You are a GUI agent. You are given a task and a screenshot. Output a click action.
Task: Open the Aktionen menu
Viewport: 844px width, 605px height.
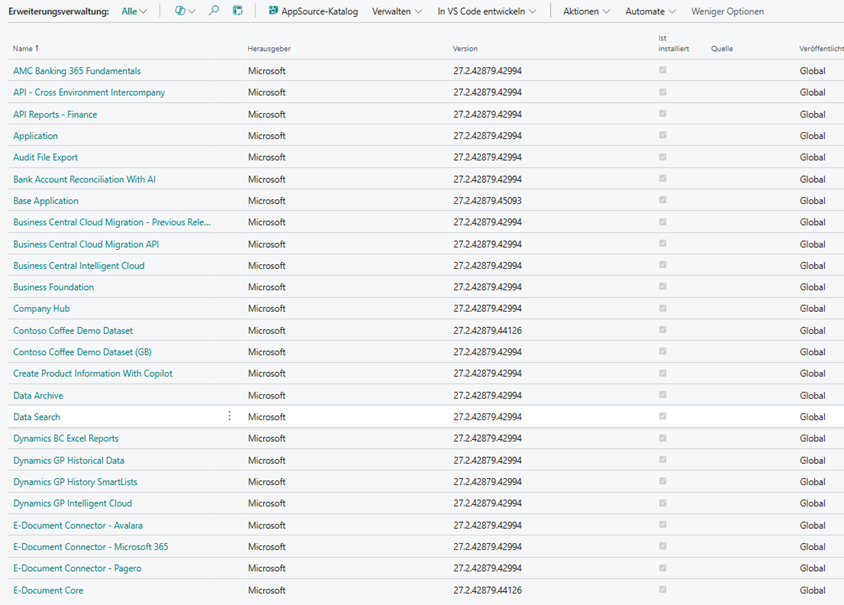586,11
